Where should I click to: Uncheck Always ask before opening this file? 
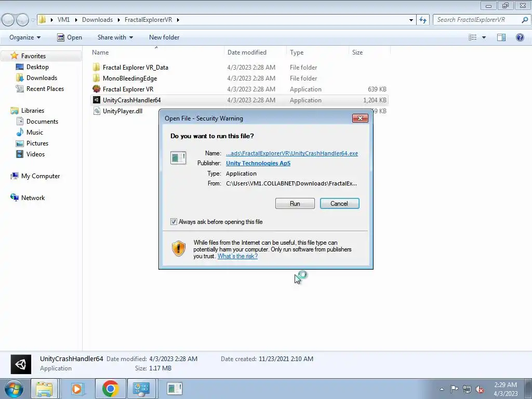point(174,222)
